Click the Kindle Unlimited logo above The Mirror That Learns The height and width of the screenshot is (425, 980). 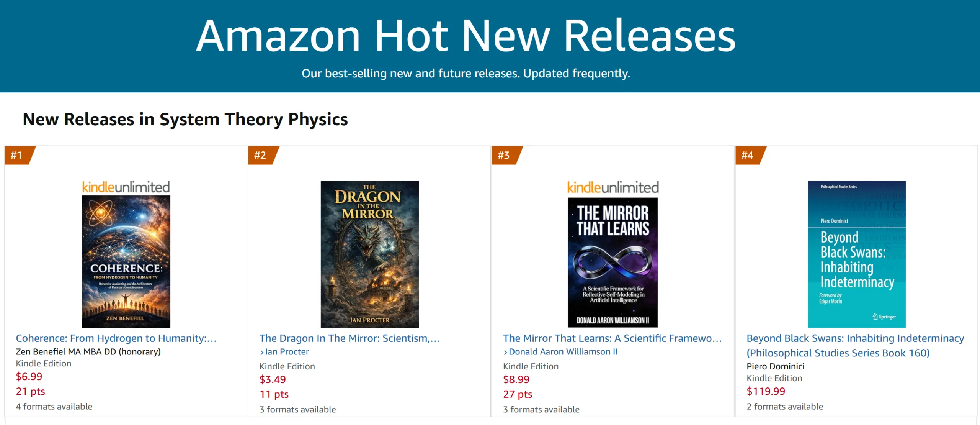(x=613, y=187)
